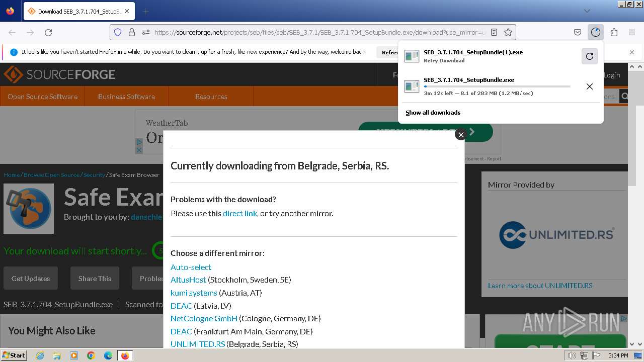Choose the kumi systems Austria mirror
The image size is (644, 362).
(x=194, y=293)
